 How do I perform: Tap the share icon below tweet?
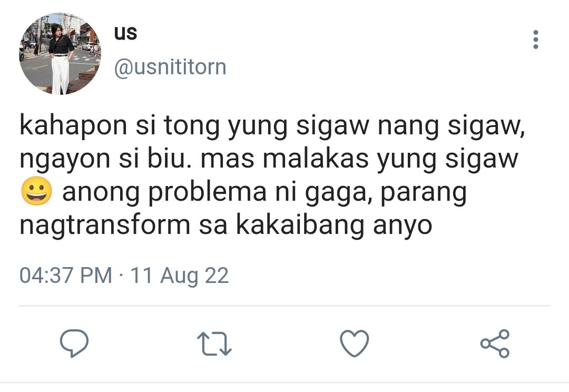point(495,344)
